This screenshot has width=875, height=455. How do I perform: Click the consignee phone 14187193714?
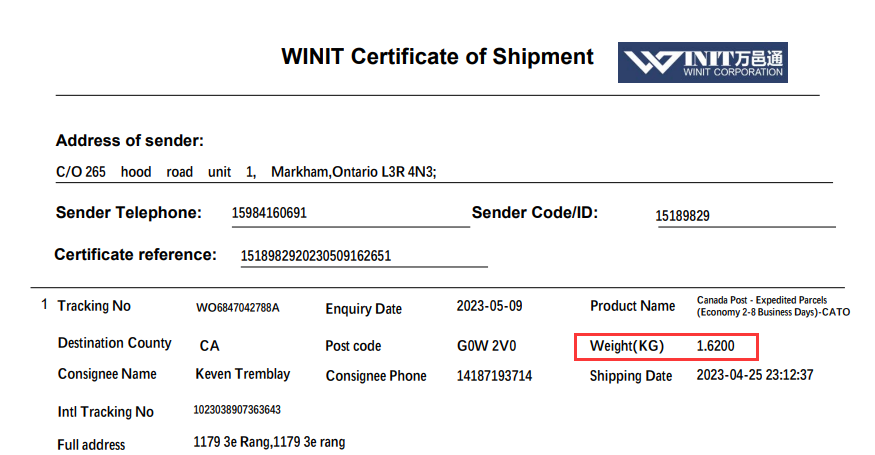pos(494,376)
